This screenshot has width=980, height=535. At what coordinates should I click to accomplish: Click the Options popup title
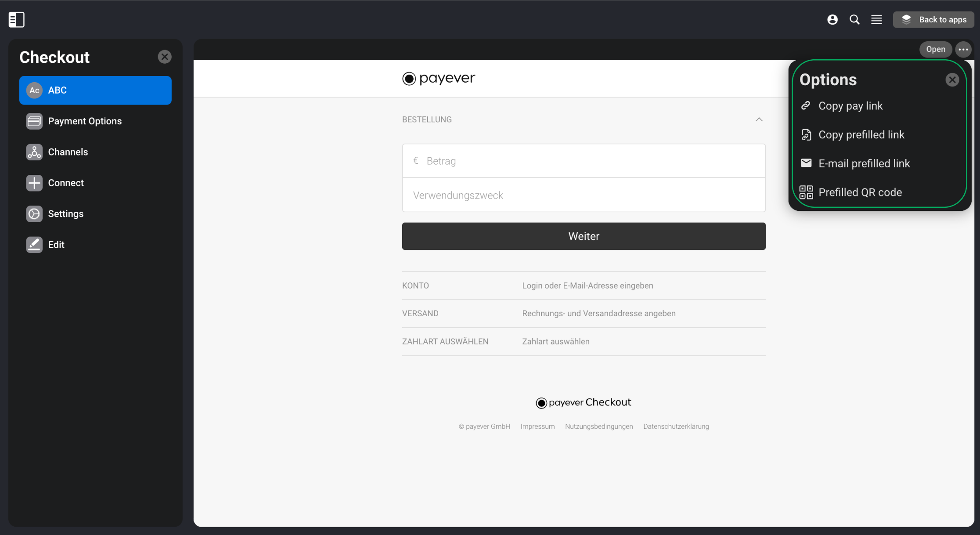click(x=828, y=80)
